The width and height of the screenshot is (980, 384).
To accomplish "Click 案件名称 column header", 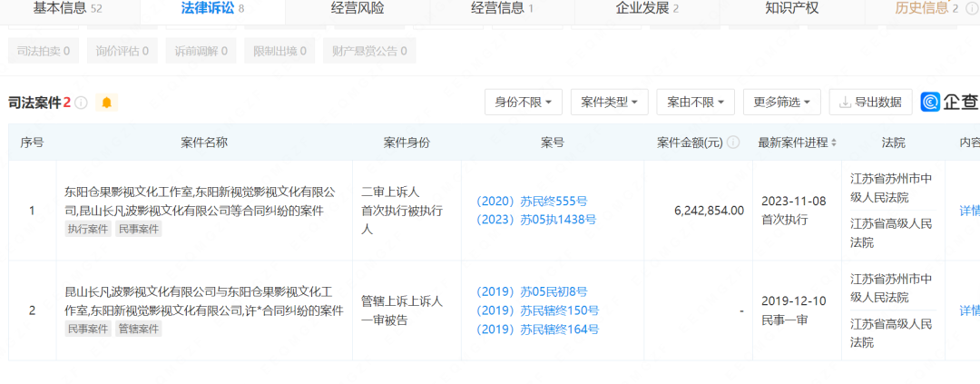I will (x=204, y=143).
